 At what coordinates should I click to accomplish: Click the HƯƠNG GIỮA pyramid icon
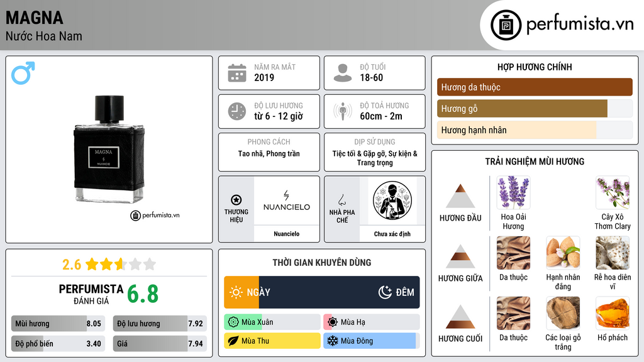(x=460, y=256)
